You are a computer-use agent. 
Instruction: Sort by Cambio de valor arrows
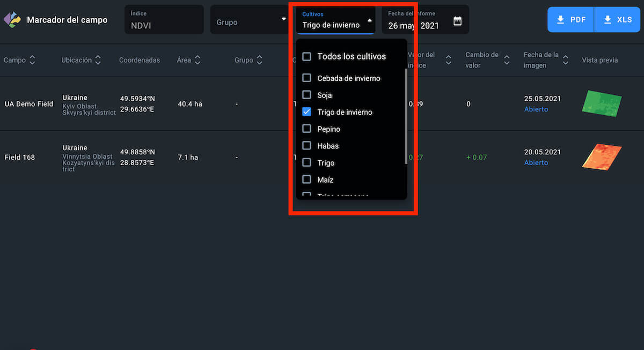point(506,60)
